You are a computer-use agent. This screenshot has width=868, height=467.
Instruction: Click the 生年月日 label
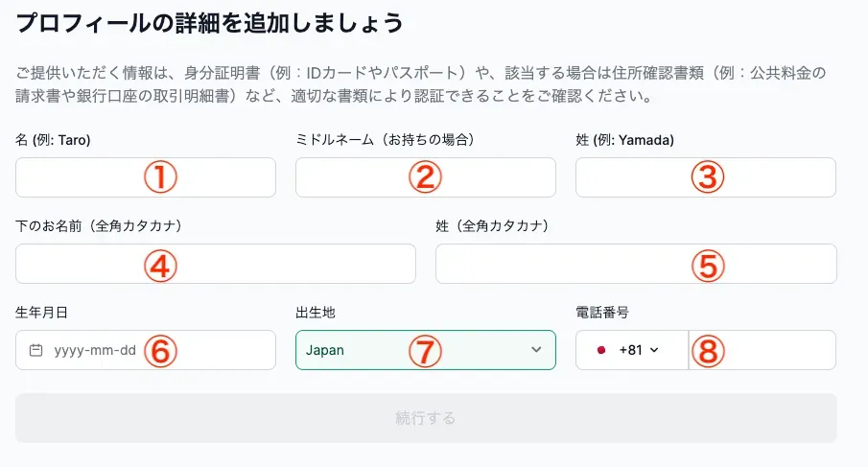point(41,313)
